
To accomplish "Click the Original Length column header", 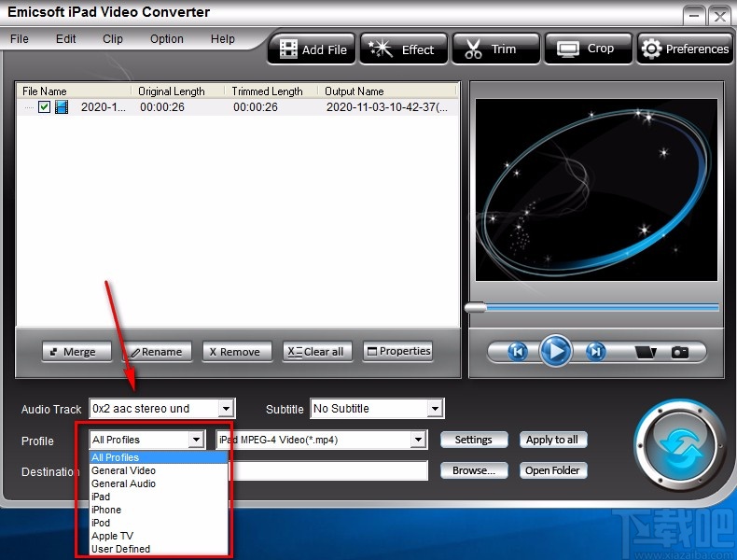I will point(177,91).
